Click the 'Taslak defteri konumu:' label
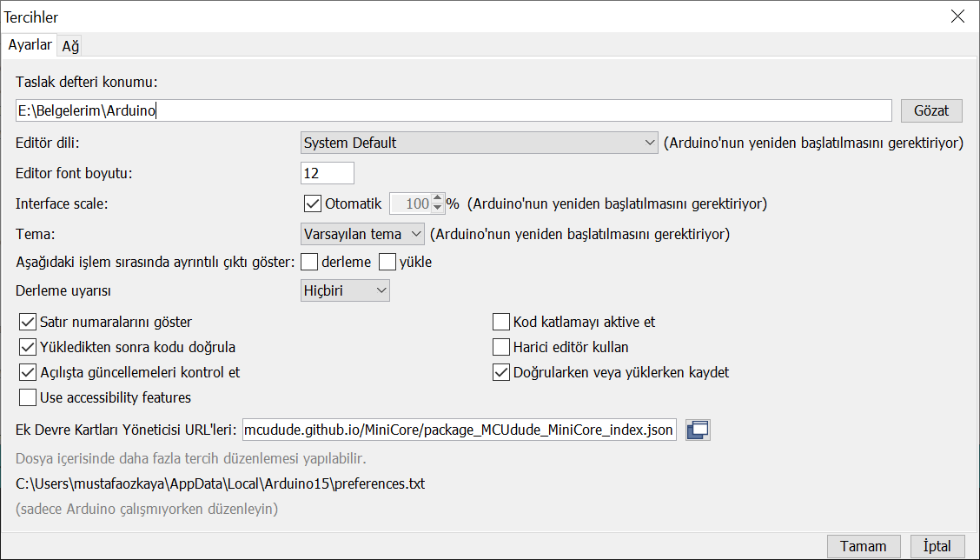Image resolution: width=980 pixels, height=560 pixels. tap(86, 82)
